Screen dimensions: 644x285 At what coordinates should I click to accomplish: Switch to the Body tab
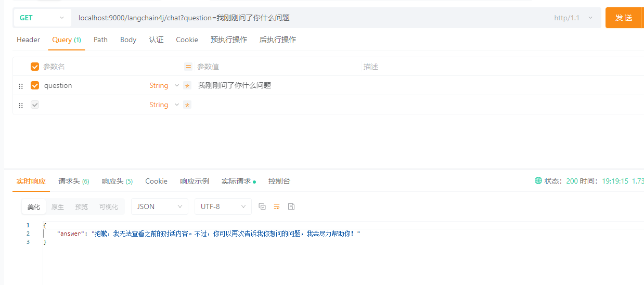(x=128, y=40)
